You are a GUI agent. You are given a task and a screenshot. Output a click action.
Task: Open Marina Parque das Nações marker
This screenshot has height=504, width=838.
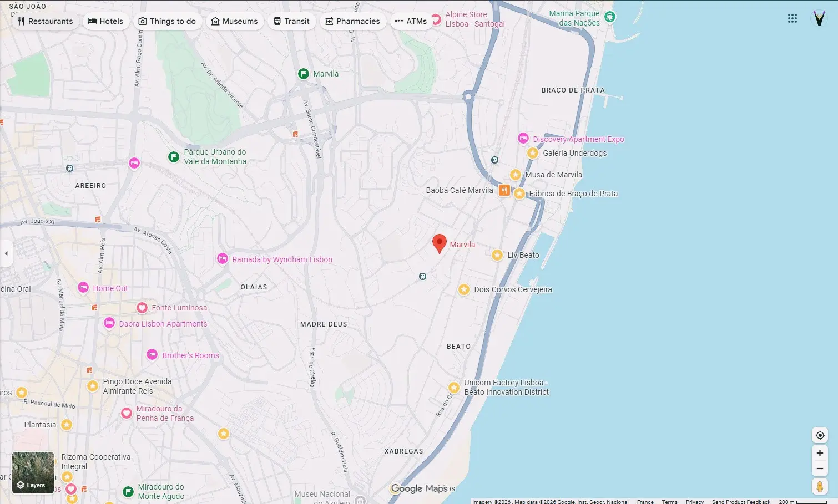click(x=610, y=17)
